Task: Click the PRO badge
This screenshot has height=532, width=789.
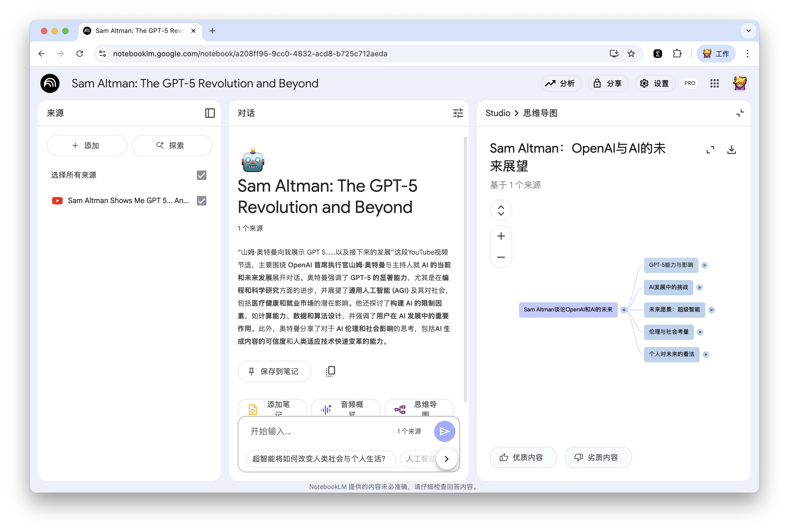Action: pyautogui.click(x=690, y=83)
